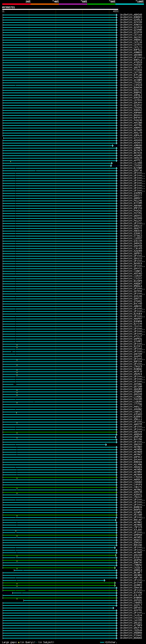Click label UniRef100_B9GCT2
This screenshot has height=644, width=146.
131,90
